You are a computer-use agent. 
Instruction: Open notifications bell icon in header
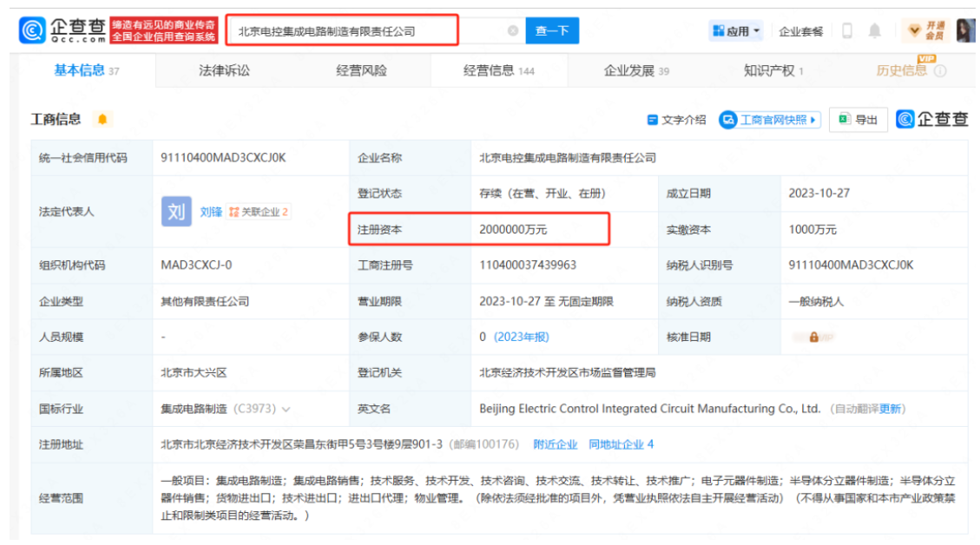(874, 30)
